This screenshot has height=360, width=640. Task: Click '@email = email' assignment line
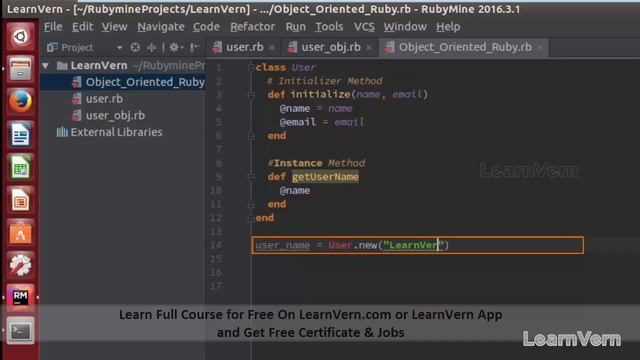tap(322, 122)
